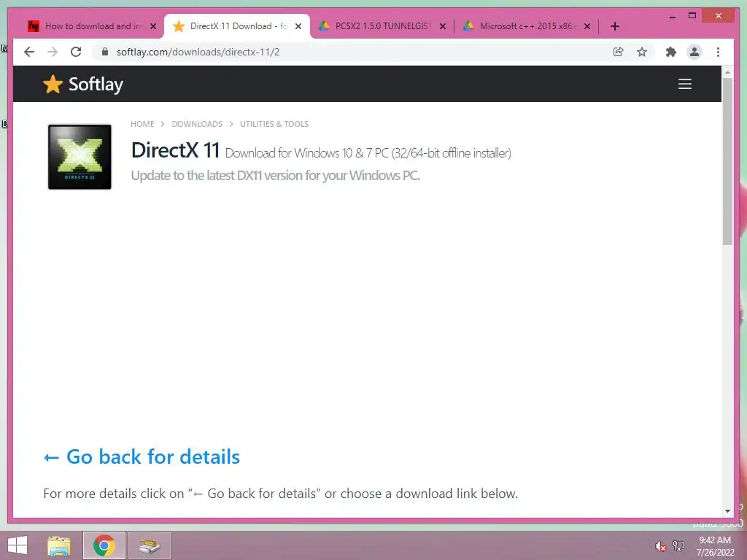Close the DirectX 11 Download tab

pos(298,26)
